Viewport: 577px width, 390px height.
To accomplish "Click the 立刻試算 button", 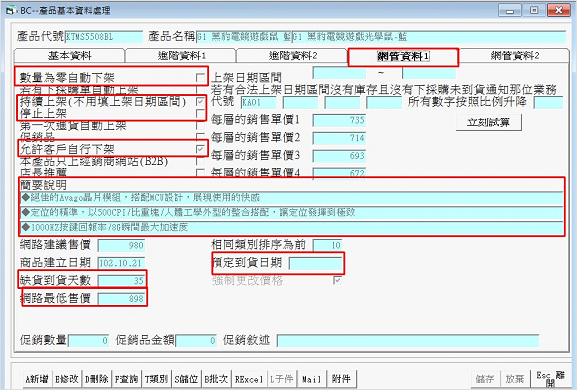I will point(489,122).
